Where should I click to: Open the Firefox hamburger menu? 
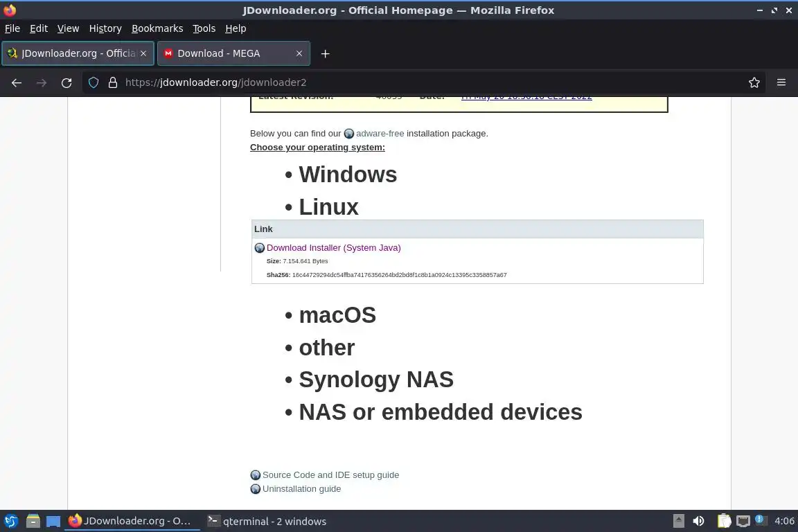[x=781, y=82]
